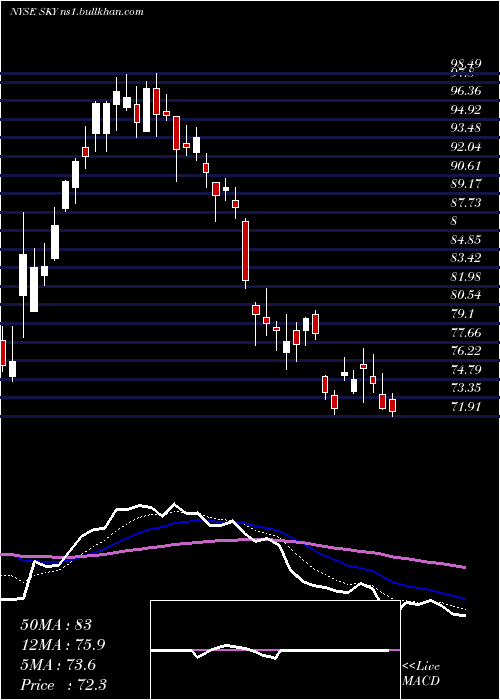
Task: Click the 81.98 price axis label
Action: pyautogui.click(x=466, y=276)
